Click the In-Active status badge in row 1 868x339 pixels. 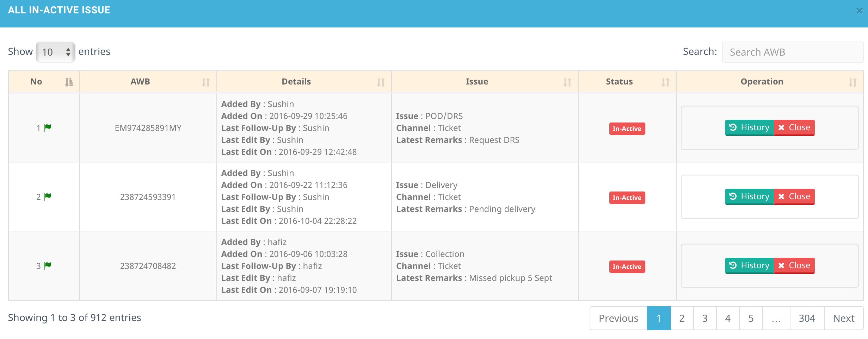coord(627,129)
